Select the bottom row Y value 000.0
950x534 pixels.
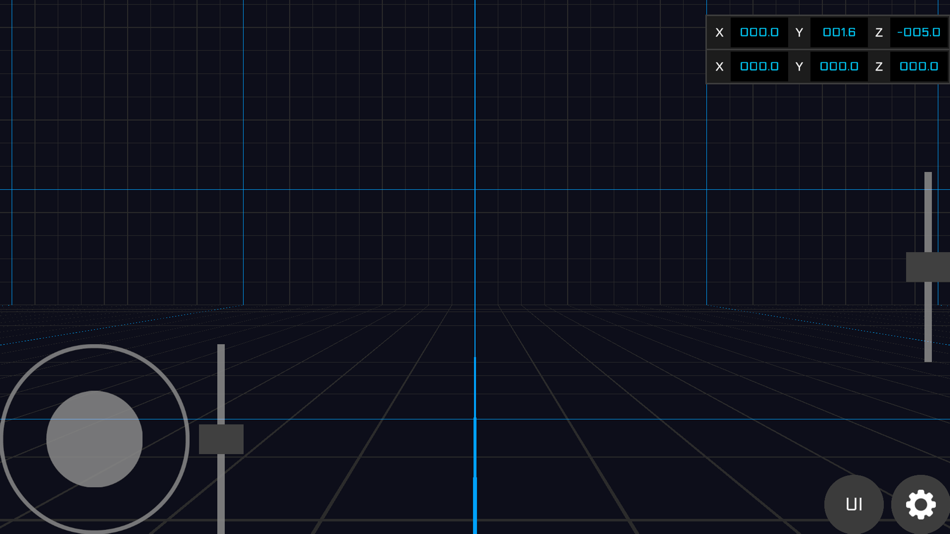pos(839,67)
